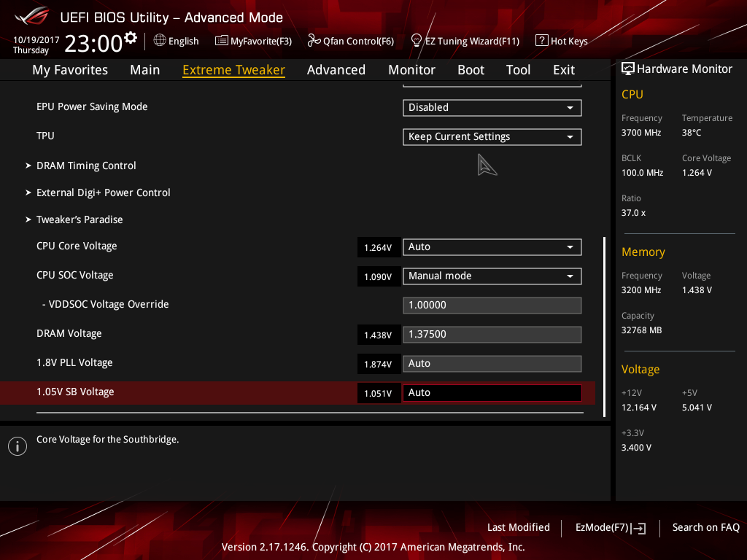Viewport: 747px width, 560px height.
Task: Switch to the Boot tab
Action: 471,70
